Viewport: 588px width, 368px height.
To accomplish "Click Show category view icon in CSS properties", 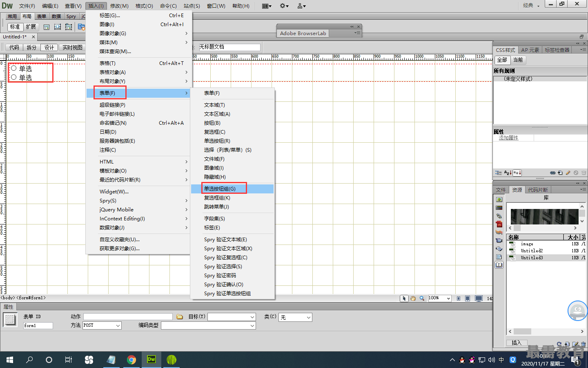I will (499, 173).
